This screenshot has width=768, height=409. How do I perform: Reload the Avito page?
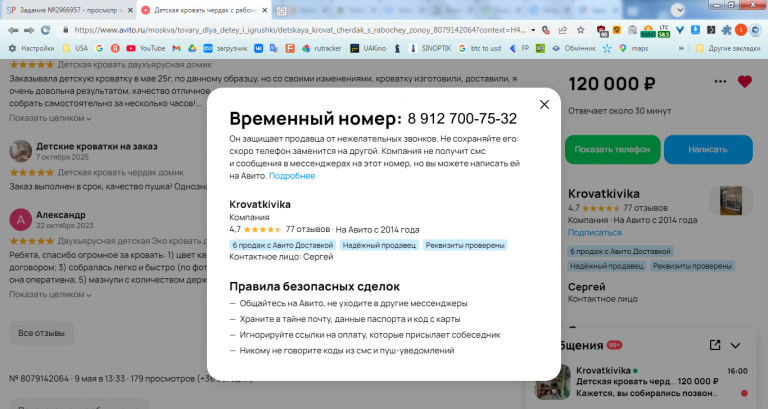click(46, 30)
